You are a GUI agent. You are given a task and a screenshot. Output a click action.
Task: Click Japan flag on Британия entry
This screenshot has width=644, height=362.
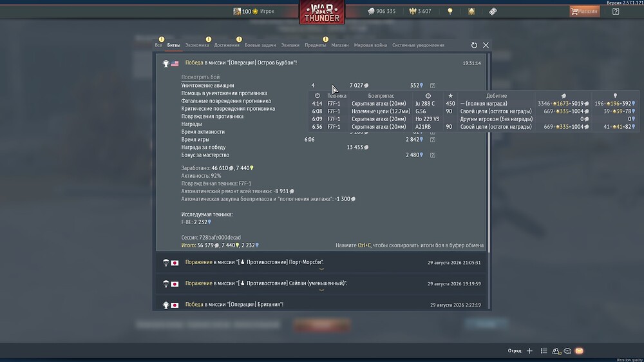175,305
